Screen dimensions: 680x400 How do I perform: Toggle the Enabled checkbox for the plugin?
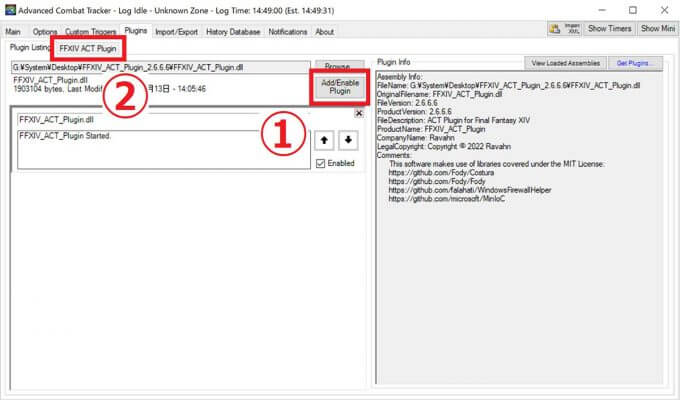point(320,163)
